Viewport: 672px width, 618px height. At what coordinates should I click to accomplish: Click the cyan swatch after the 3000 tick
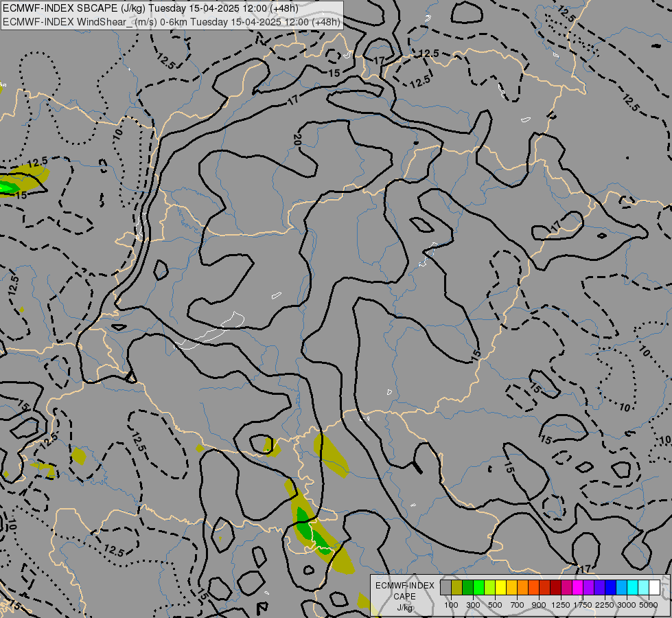tap(633, 588)
